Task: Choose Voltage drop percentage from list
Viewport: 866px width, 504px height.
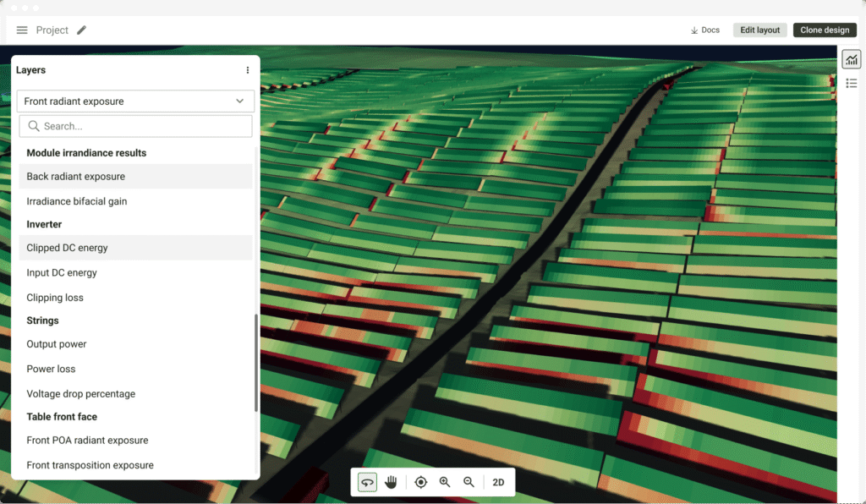Action: click(x=81, y=394)
